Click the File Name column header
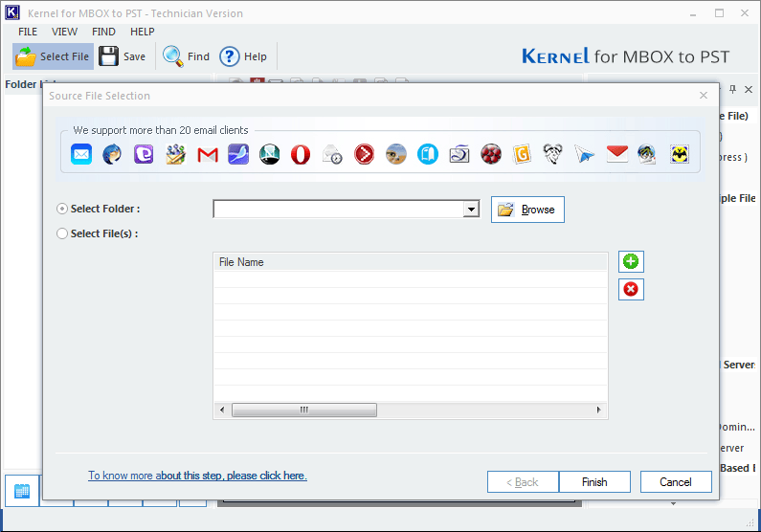The height and width of the screenshot is (532, 761). pyautogui.click(x=411, y=262)
